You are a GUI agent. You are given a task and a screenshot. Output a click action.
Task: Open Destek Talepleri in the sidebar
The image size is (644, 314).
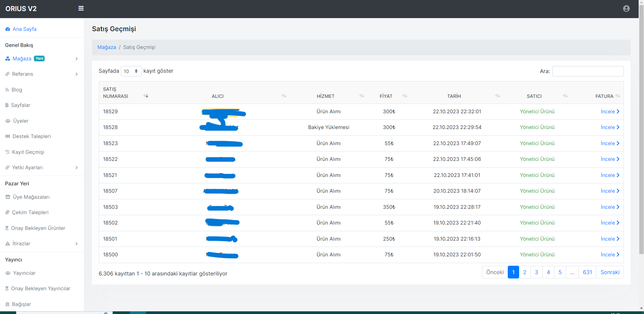[x=32, y=136]
